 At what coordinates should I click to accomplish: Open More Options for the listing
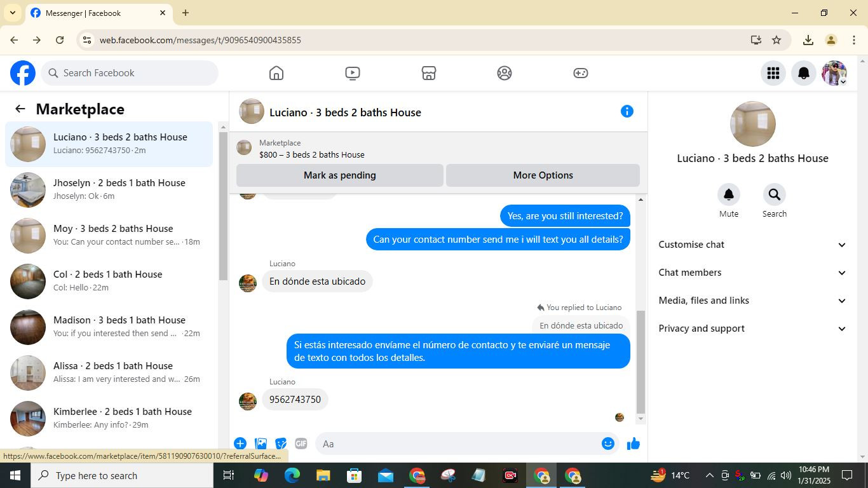[543, 175]
